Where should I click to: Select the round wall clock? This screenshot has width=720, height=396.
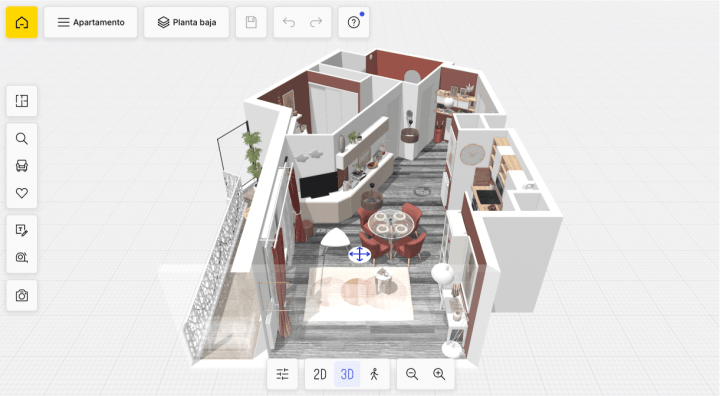(x=472, y=154)
